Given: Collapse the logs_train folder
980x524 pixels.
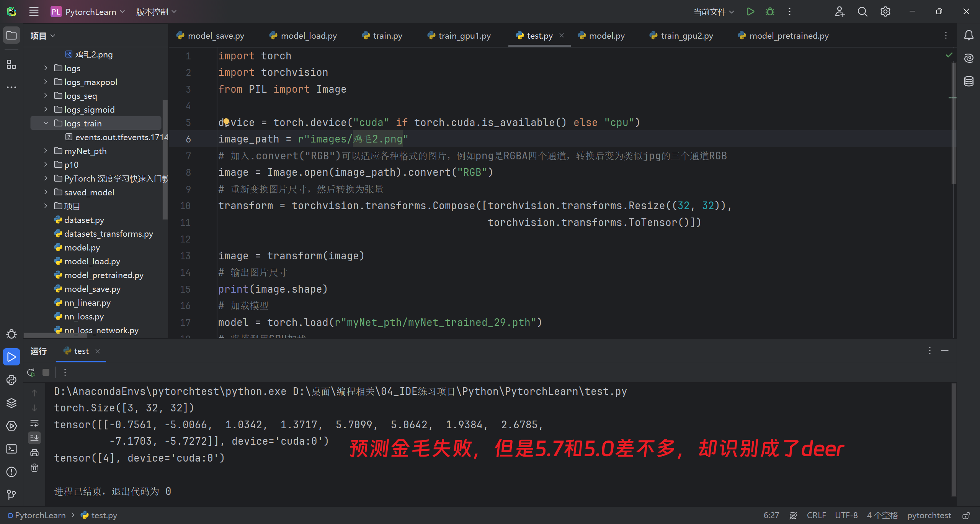Looking at the screenshot, I should click(46, 123).
